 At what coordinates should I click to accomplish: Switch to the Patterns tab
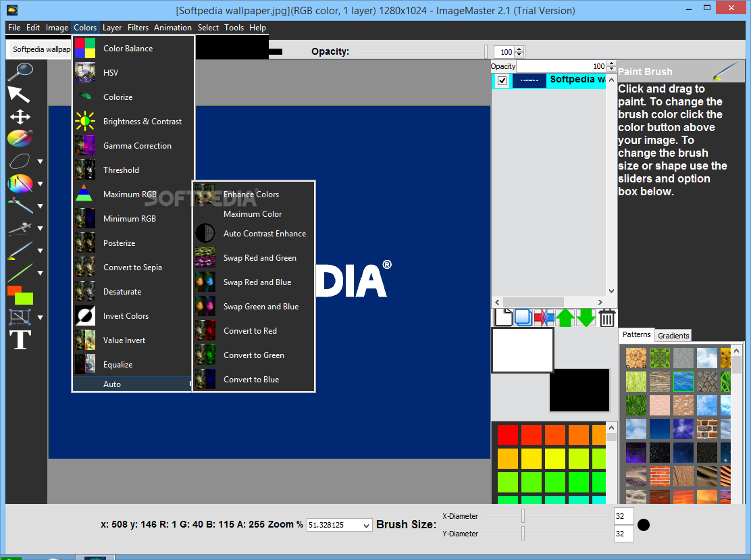[x=636, y=334]
